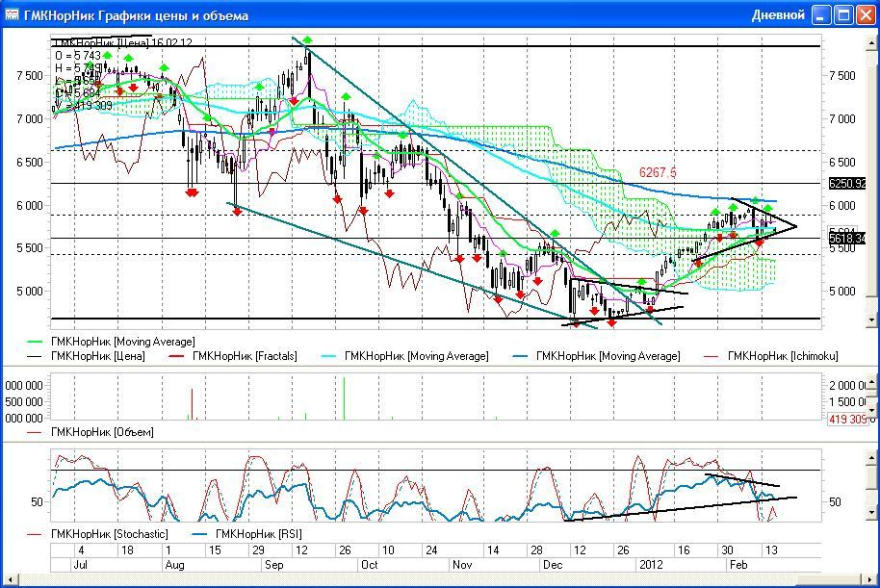Screen dimensions: 880x588
Task: Click the Oct month label on time axis
Action: point(370,565)
